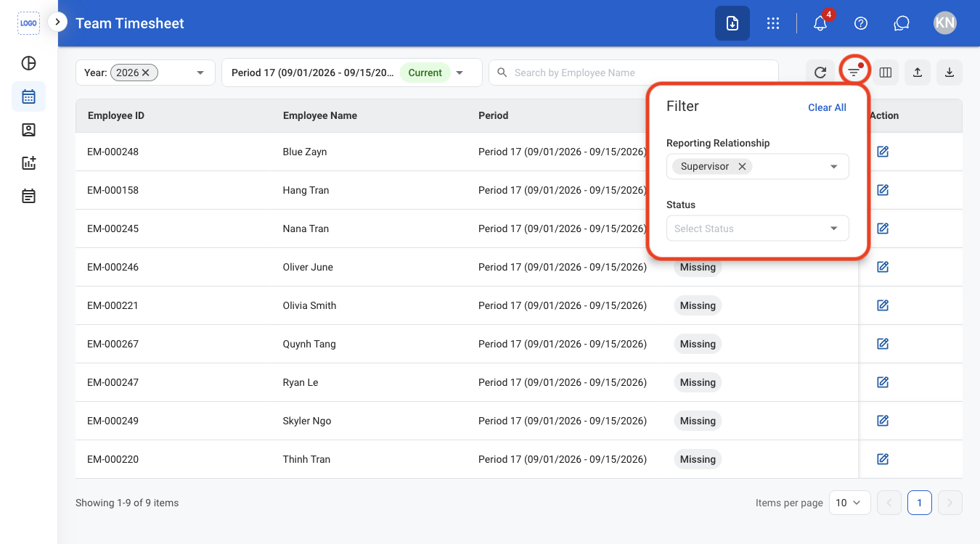
Task: Go to page 1 in pagination
Action: coord(920,503)
